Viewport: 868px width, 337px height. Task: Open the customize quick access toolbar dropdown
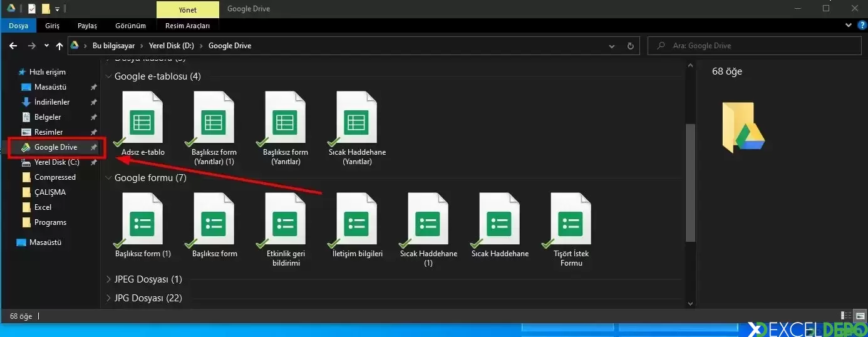click(x=58, y=9)
